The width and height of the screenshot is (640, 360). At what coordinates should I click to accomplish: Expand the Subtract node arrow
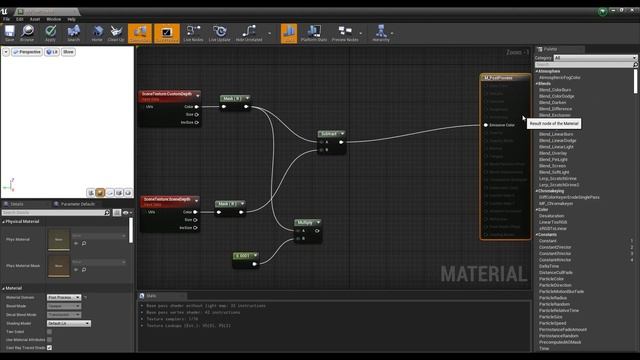pos(342,133)
